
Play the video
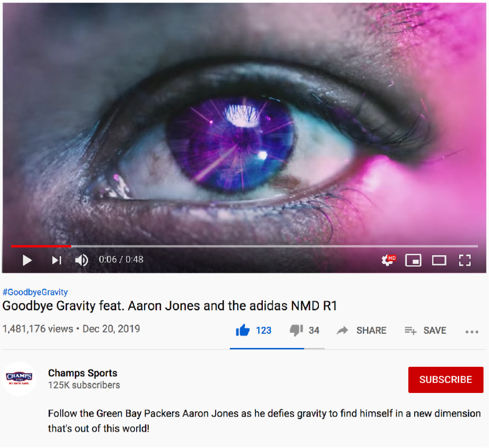(x=27, y=260)
